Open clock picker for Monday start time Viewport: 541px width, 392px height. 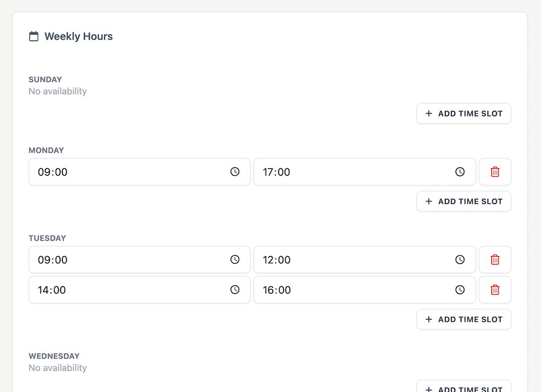tap(235, 172)
